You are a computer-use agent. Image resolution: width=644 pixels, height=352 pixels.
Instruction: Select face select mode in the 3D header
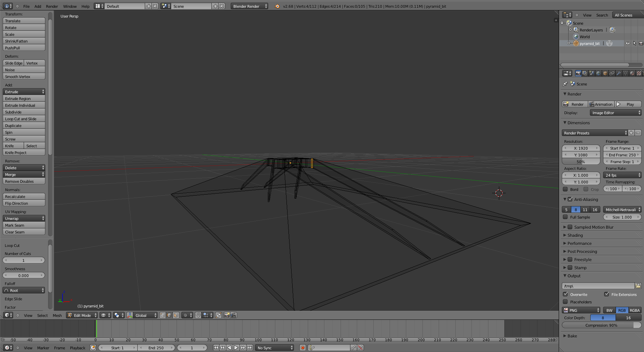(176, 315)
